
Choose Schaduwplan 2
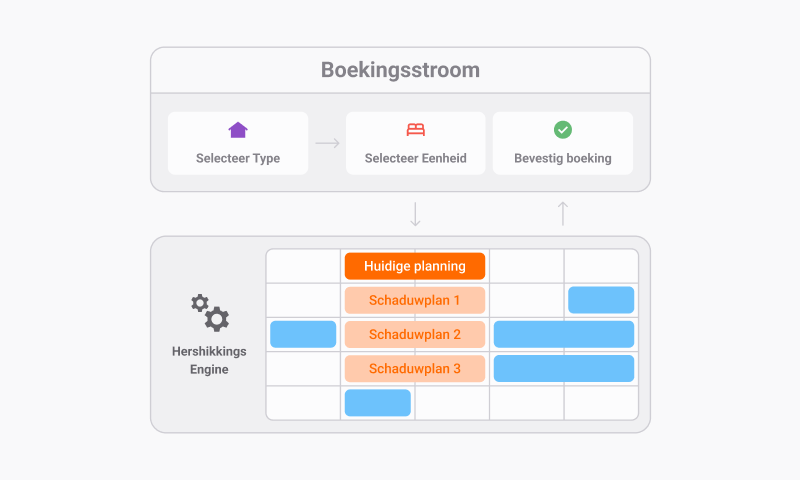click(415, 334)
